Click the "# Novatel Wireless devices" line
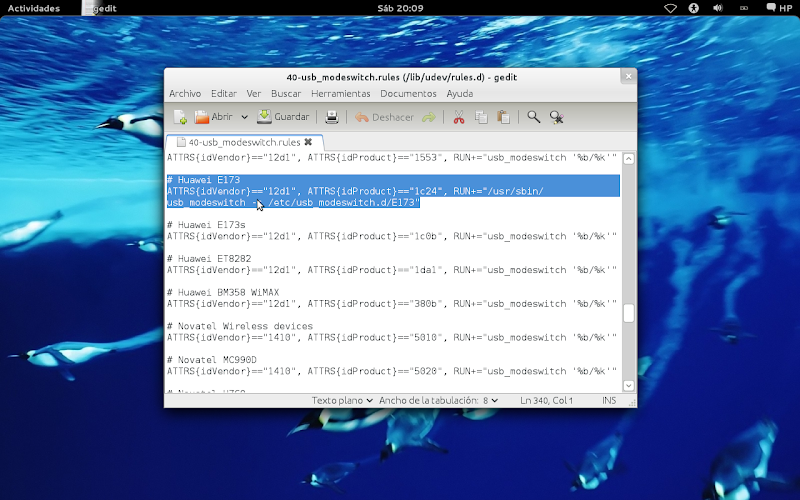The height and width of the screenshot is (500, 800). (240, 326)
